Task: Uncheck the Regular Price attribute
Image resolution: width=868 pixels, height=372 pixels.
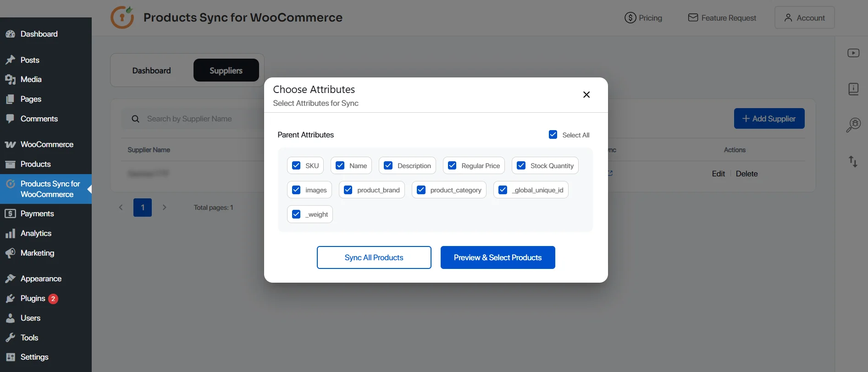Action: tap(452, 165)
